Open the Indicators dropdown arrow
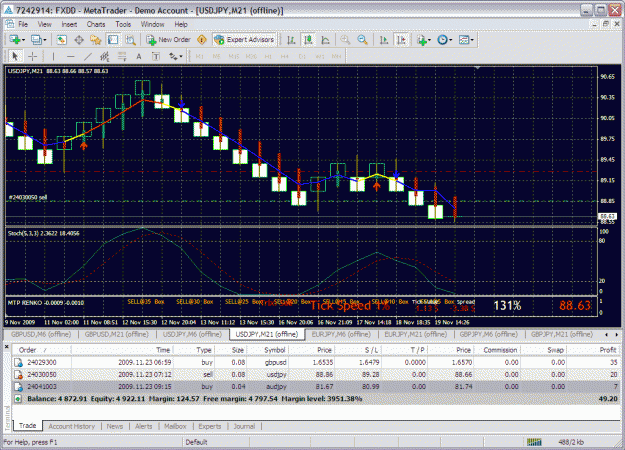Screen dimensions: 625x450 click(x=430, y=40)
